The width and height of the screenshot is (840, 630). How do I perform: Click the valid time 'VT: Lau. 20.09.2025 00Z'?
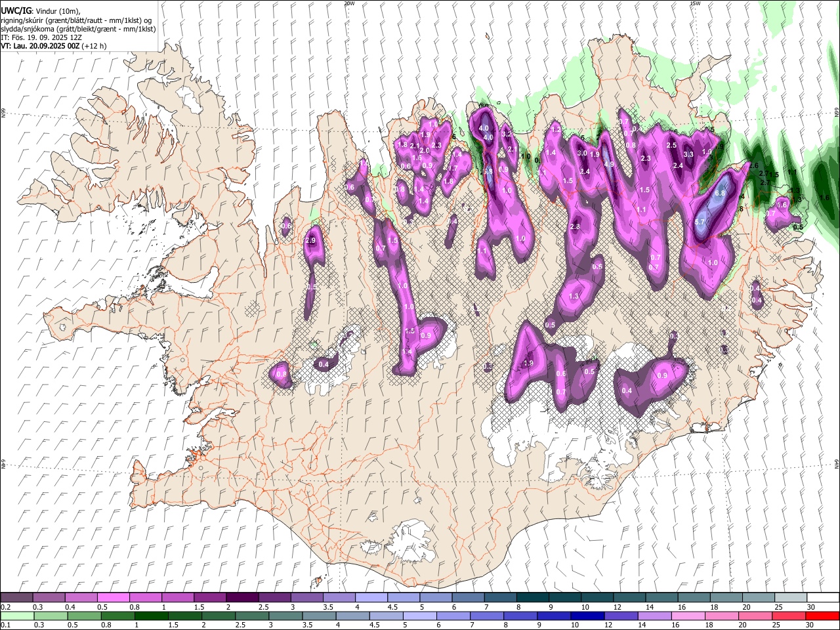[41, 46]
